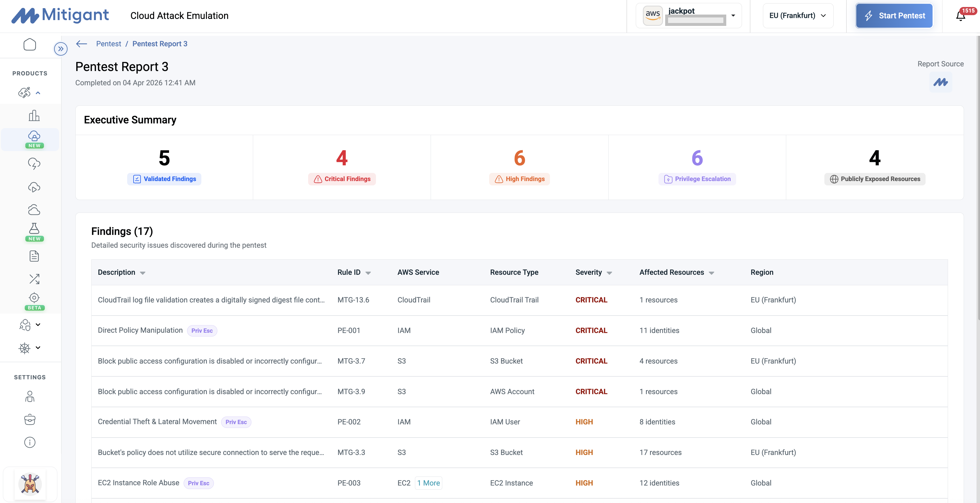
Task: Open the document reports icon in sidebar
Action: (34, 256)
